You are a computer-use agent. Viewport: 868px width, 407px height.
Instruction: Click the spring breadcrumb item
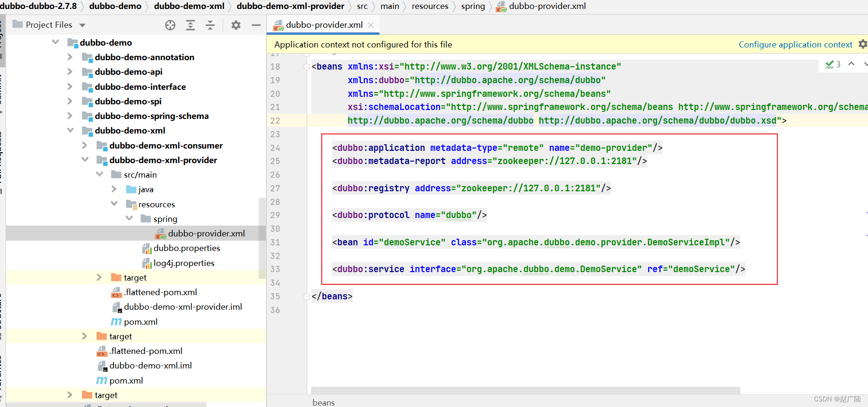coord(473,6)
